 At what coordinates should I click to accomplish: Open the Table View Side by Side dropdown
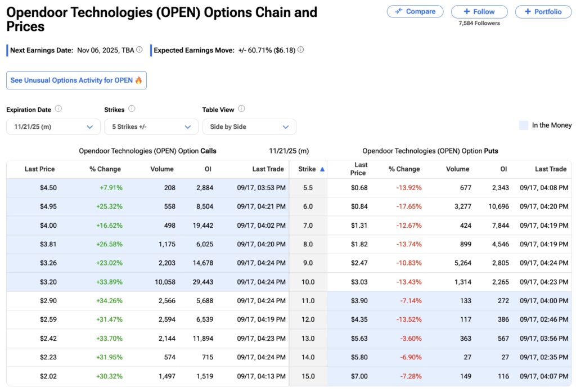tap(249, 127)
